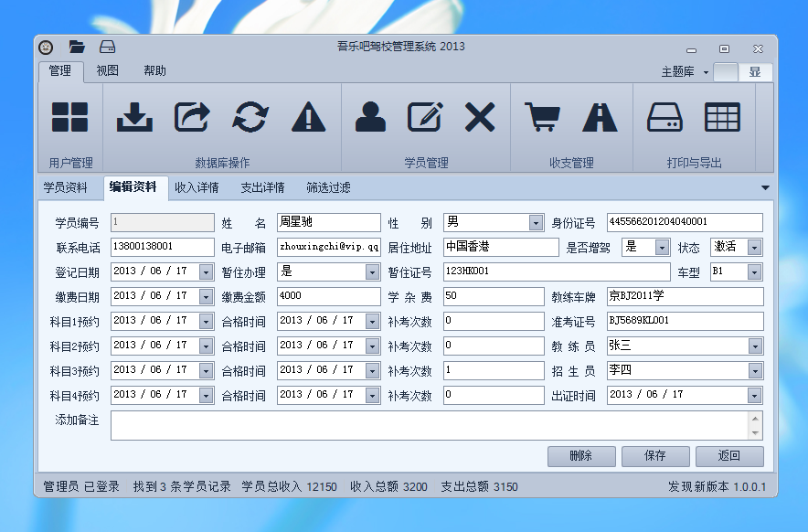Click the app logo icon in title bar
The image size is (808, 532).
click(46, 48)
